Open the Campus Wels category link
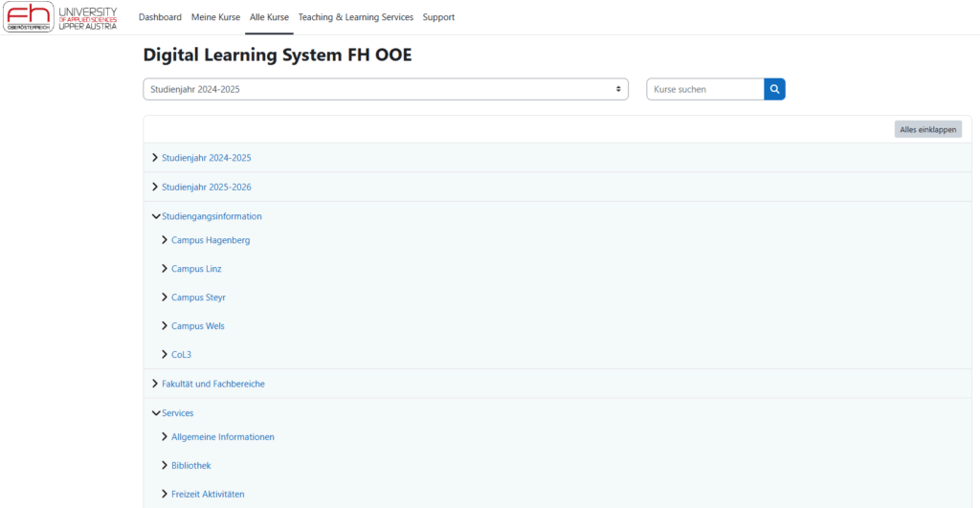Screen dimensions: 980x508 (197, 326)
